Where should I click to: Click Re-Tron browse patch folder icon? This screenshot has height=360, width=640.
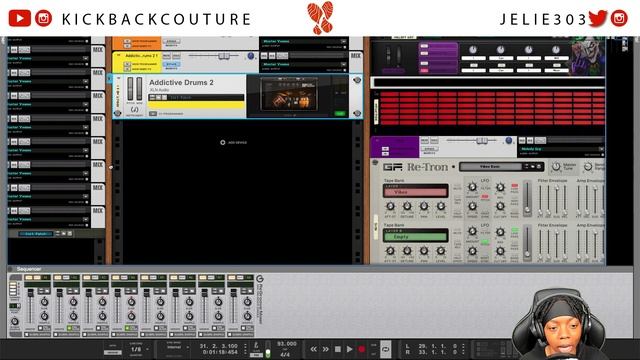click(533, 167)
